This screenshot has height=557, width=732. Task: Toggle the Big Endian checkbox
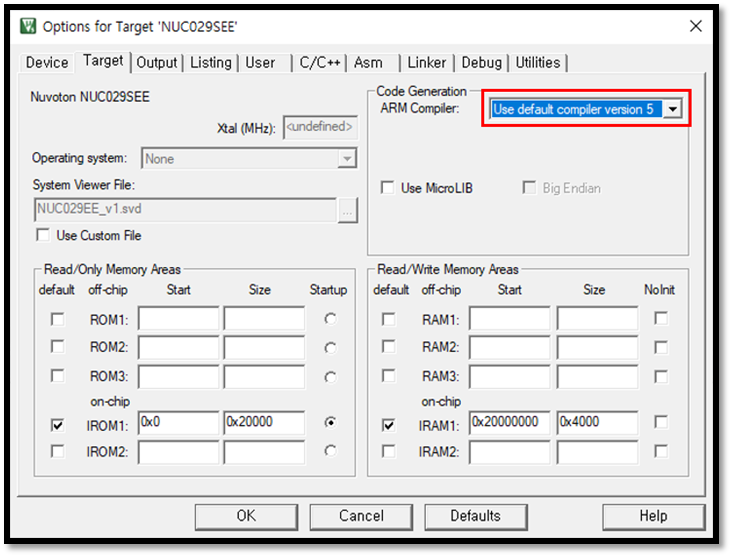coord(529,188)
